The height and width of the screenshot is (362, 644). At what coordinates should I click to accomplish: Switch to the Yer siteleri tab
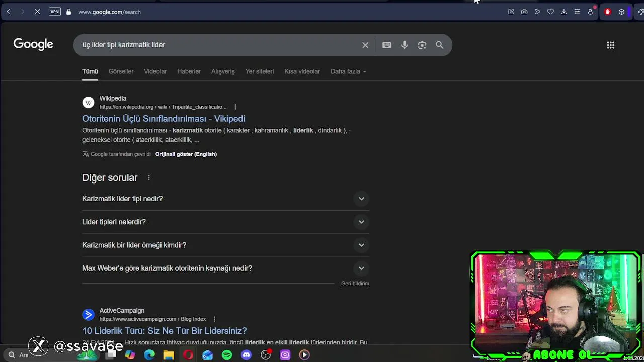260,71
